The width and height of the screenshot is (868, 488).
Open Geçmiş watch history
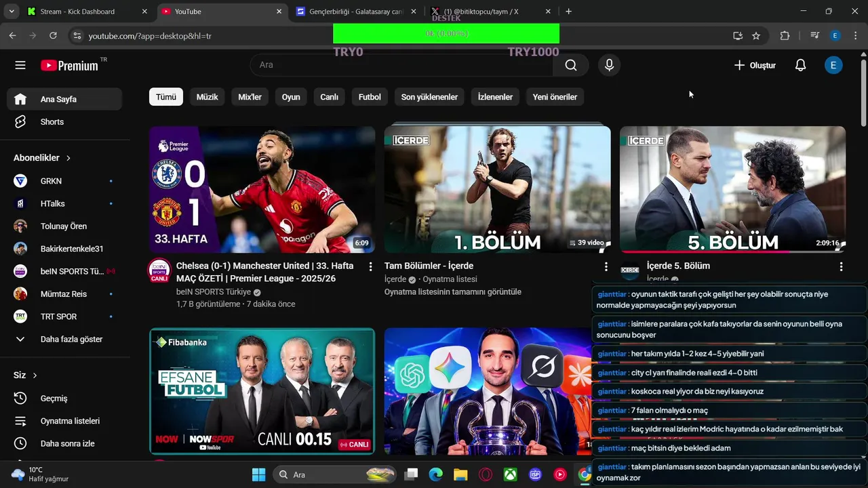(64, 399)
